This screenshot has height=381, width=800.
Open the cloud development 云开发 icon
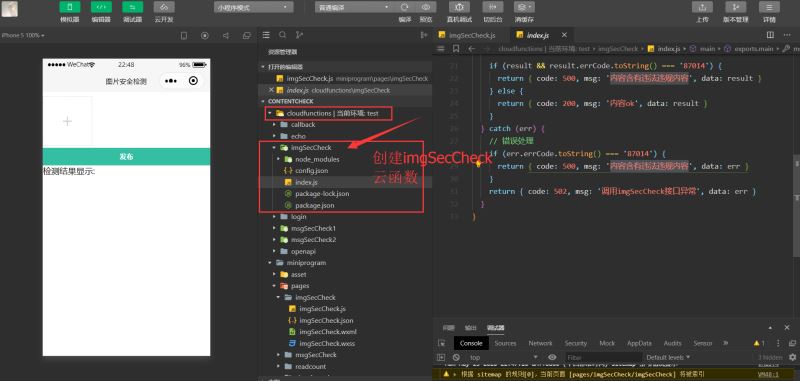click(x=164, y=7)
